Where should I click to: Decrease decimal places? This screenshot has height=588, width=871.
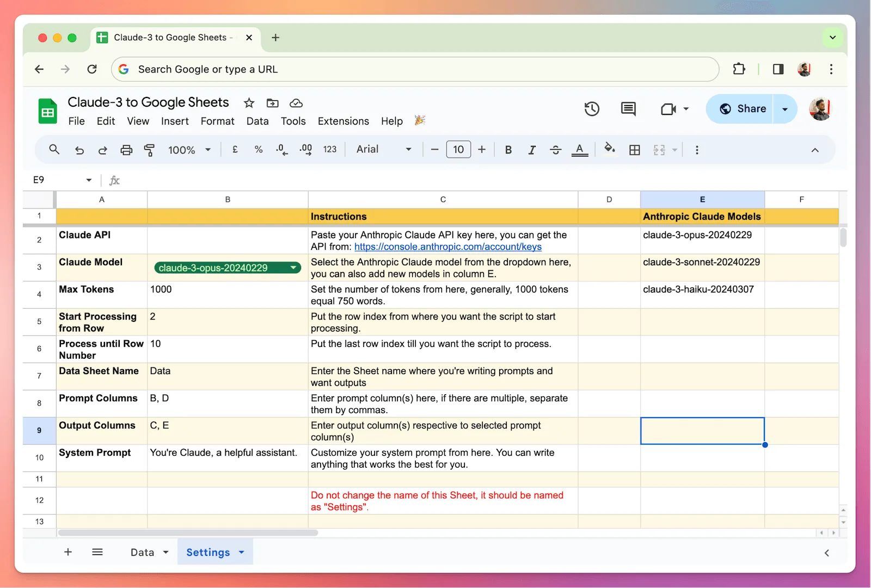pyautogui.click(x=281, y=149)
